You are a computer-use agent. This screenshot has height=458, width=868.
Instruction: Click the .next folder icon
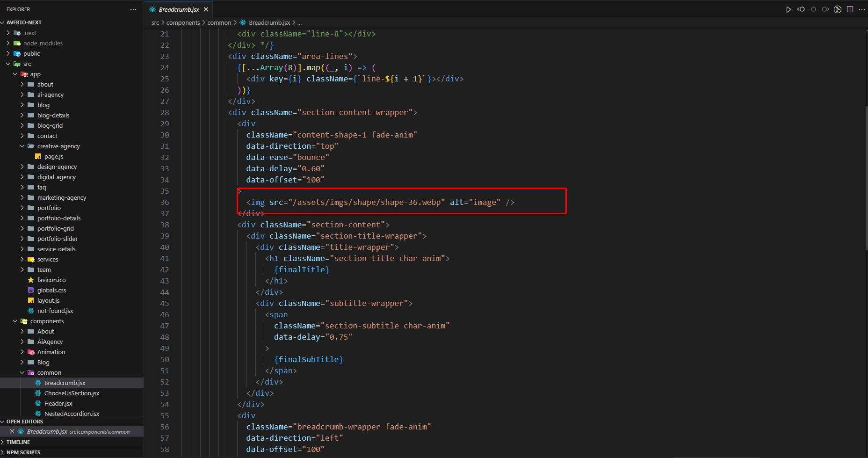(17, 33)
